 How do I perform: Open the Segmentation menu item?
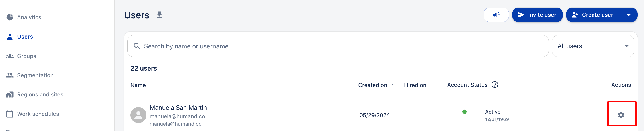point(35,75)
